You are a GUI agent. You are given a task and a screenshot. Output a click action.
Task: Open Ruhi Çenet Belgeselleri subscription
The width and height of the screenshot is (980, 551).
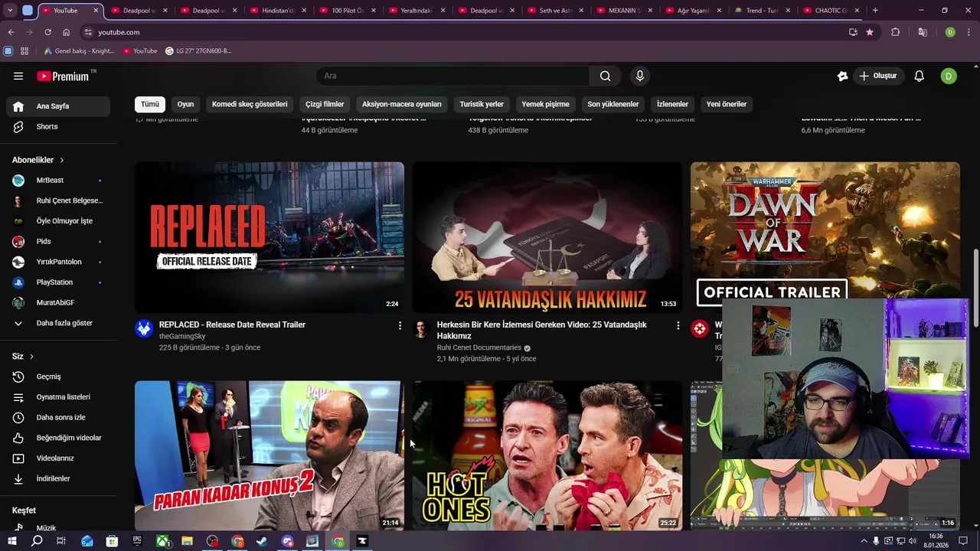(x=58, y=201)
